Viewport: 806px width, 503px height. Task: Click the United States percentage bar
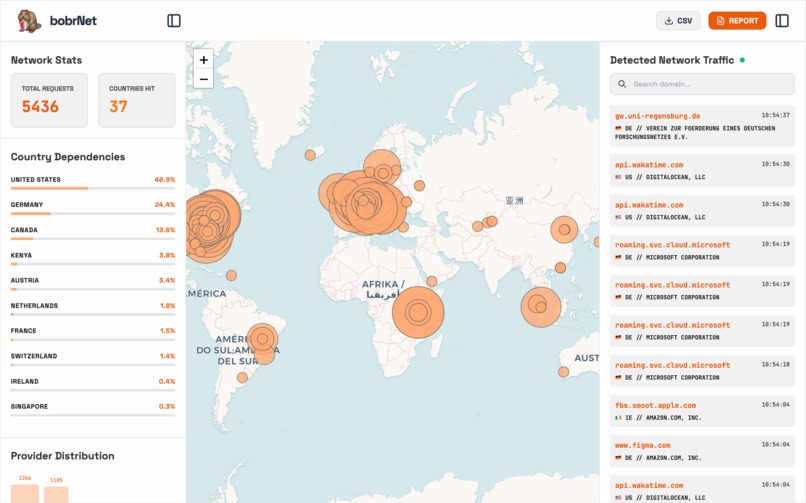(x=93, y=189)
